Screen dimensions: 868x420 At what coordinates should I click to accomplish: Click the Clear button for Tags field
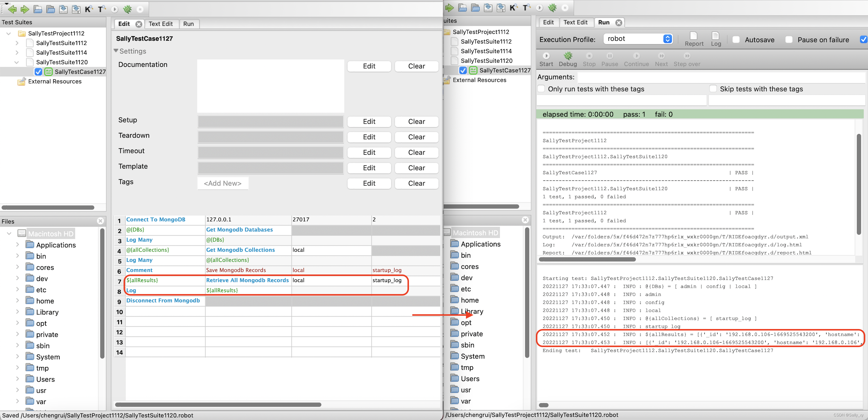[x=416, y=183]
